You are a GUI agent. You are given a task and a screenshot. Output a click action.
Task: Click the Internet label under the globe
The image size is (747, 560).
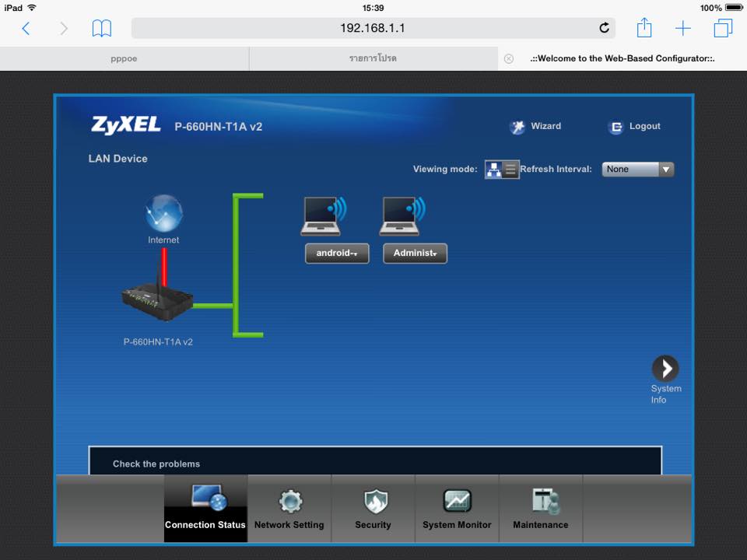tap(163, 240)
